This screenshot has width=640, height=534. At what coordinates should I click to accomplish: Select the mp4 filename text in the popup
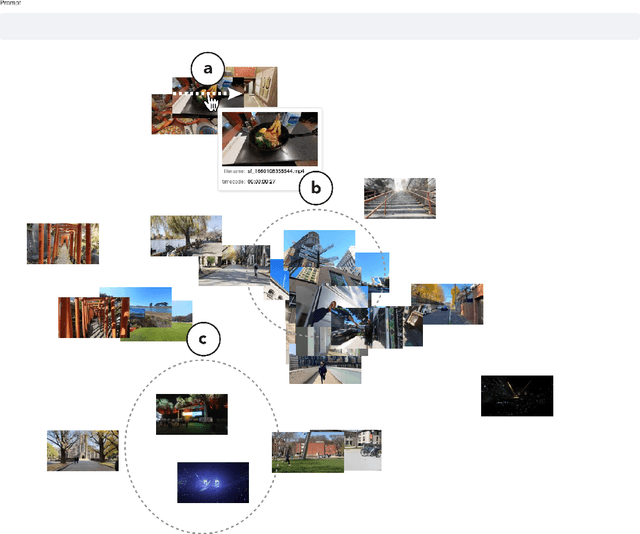(x=276, y=171)
